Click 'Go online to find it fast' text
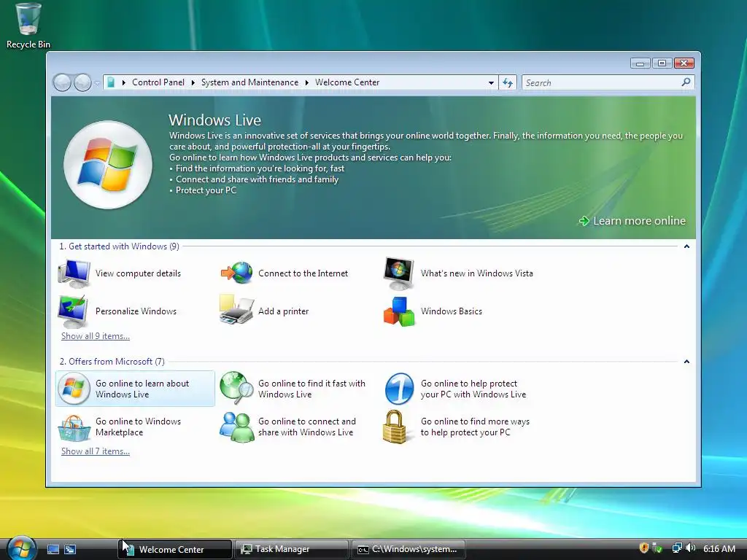Screen dimensions: 747x560 click(x=311, y=389)
